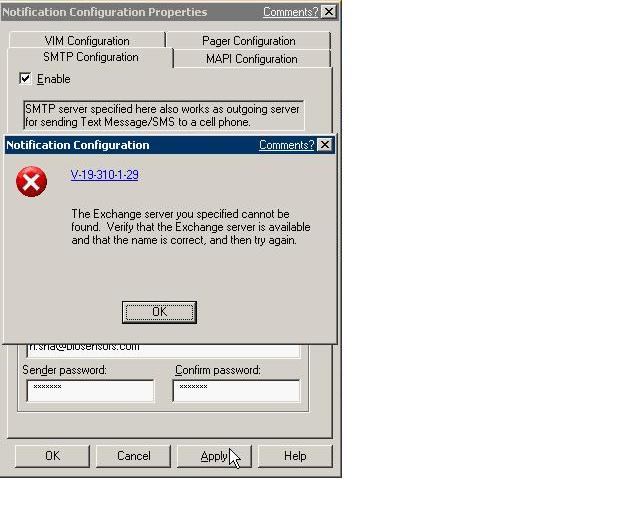Click the partially hidden sender email address field

click(x=163, y=350)
